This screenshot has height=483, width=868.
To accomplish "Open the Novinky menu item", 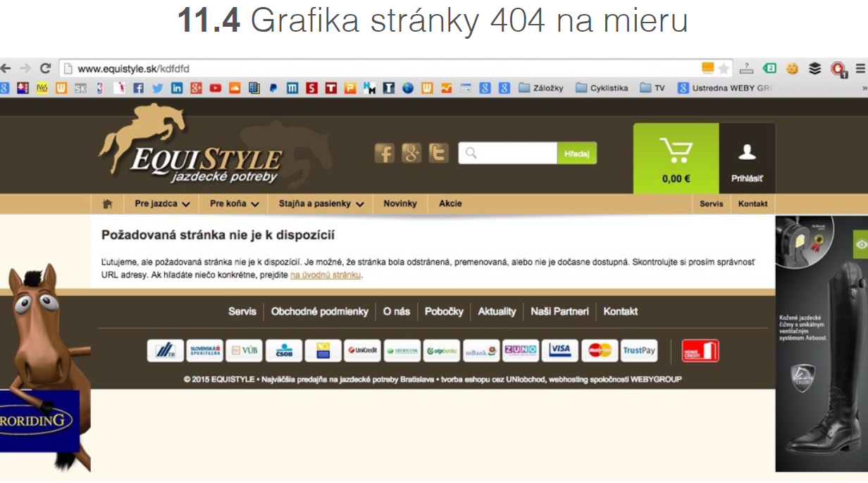I will coord(400,204).
